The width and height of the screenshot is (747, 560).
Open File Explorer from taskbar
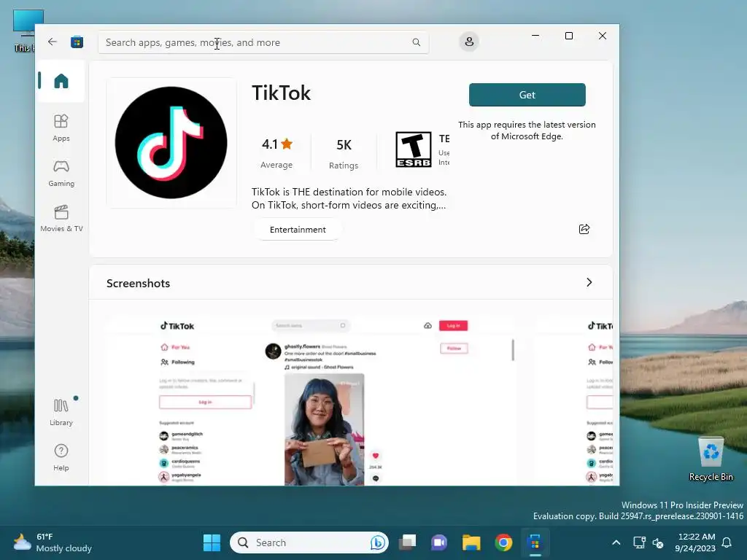(471, 542)
